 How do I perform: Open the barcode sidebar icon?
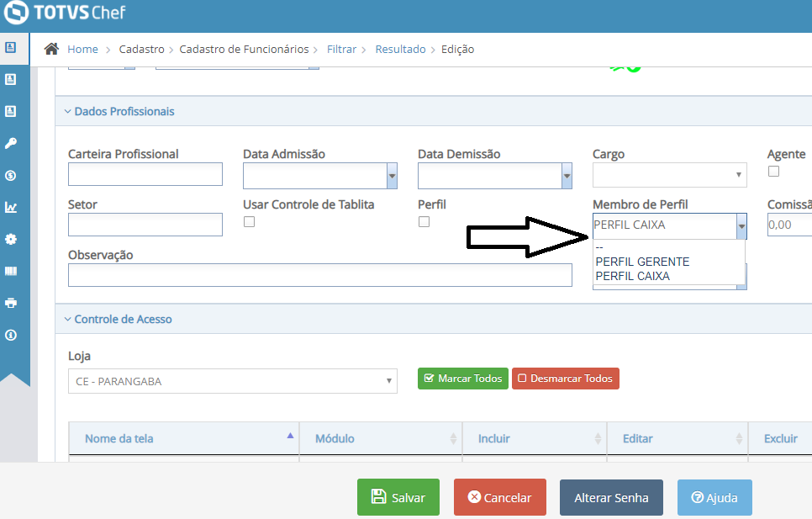[x=10, y=272]
